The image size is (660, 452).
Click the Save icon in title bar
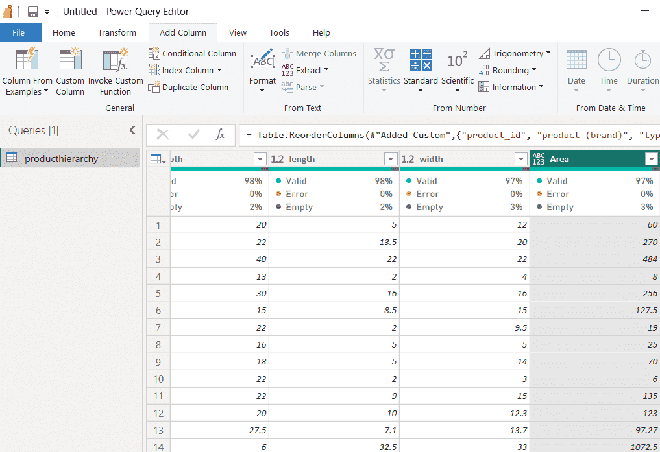(x=33, y=12)
